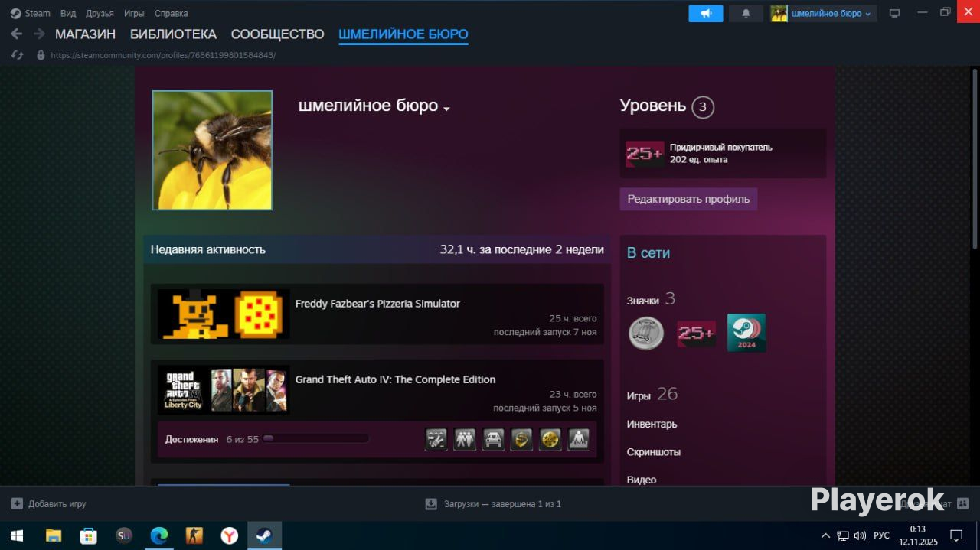Click Counter-Strike icon in taskbar

(194, 535)
